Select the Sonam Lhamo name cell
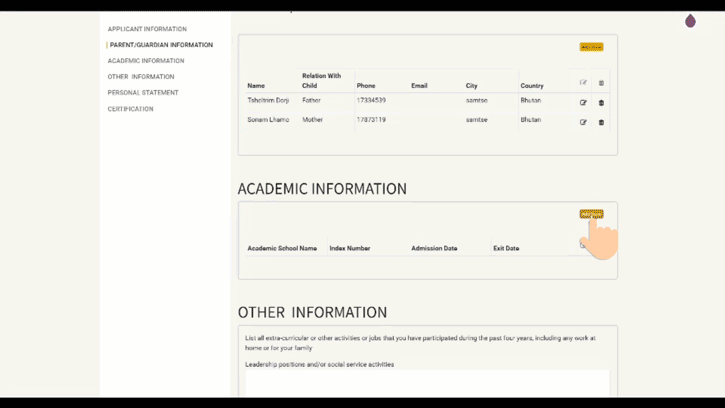The height and width of the screenshot is (408, 725). [268, 120]
